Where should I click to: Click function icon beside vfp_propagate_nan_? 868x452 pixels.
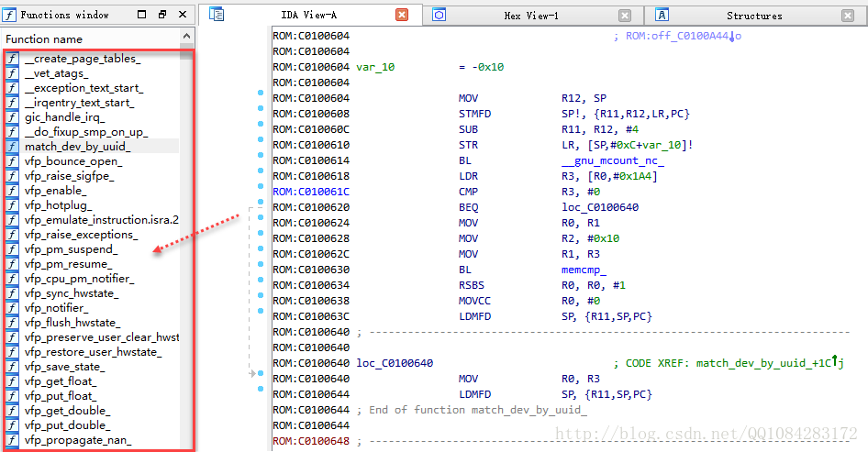pos(12,440)
